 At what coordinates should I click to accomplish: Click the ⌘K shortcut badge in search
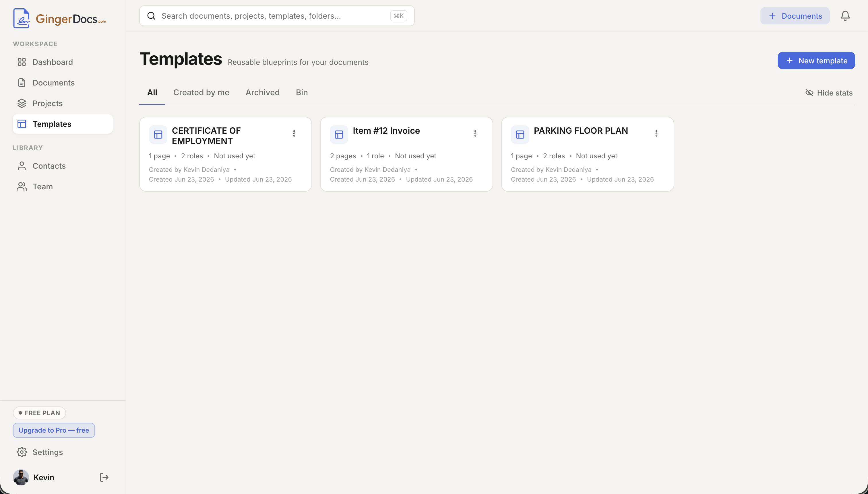[398, 16]
